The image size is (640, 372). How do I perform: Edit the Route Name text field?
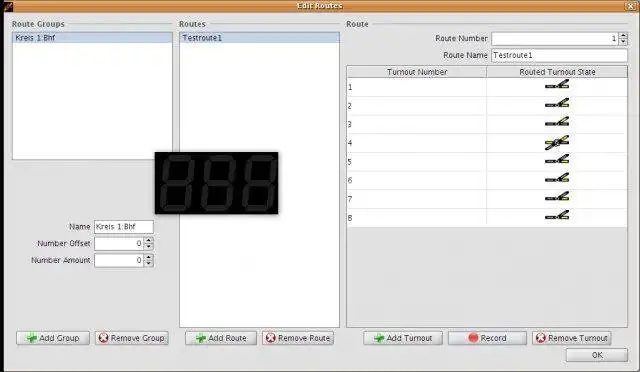pos(559,55)
